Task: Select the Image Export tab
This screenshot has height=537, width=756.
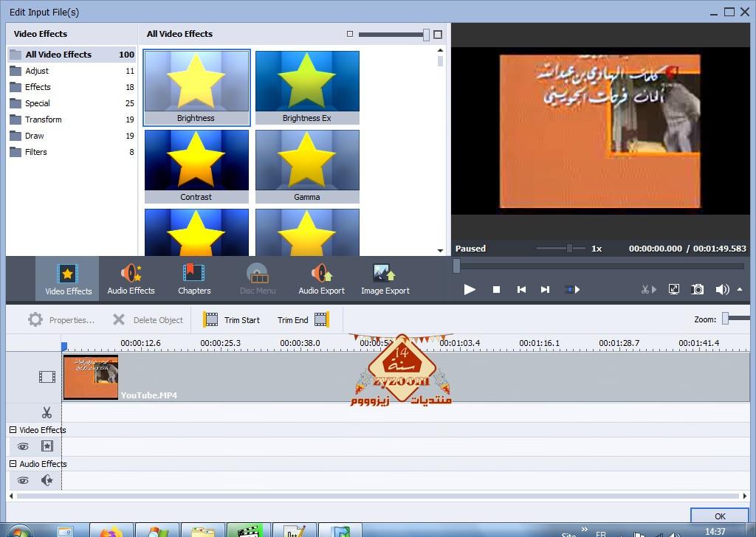Action: click(385, 279)
